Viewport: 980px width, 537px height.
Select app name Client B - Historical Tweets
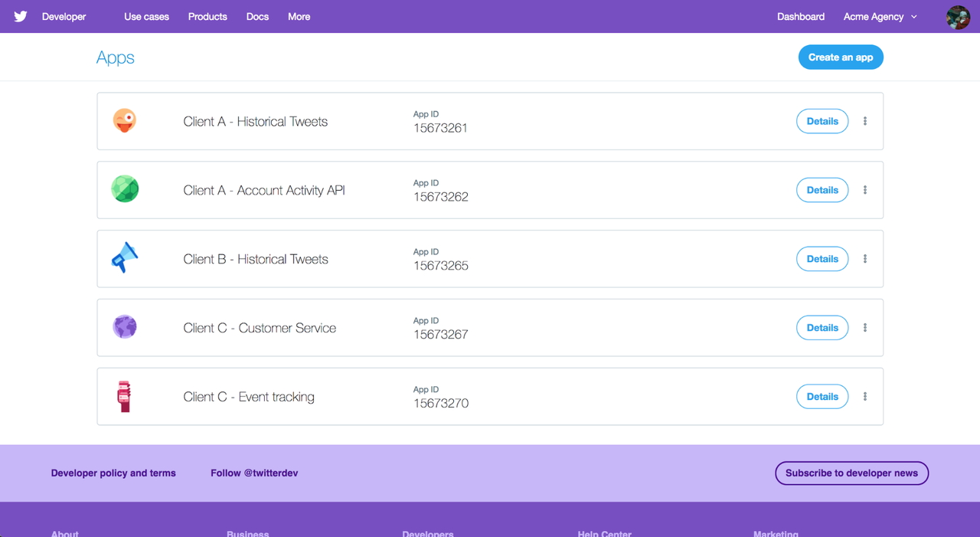256,259
